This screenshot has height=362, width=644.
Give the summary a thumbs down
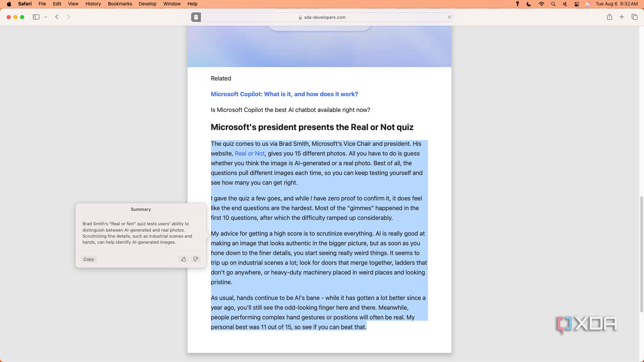click(x=196, y=259)
